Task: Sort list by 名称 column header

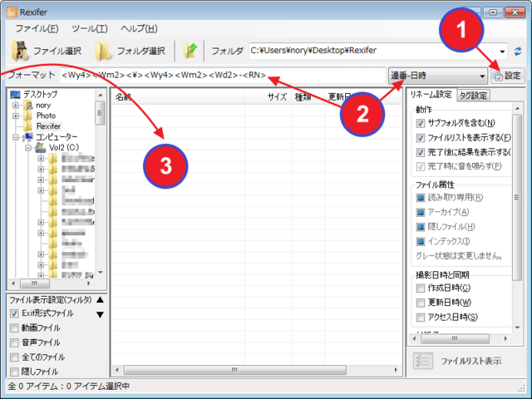Action: (x=123, y=96)
